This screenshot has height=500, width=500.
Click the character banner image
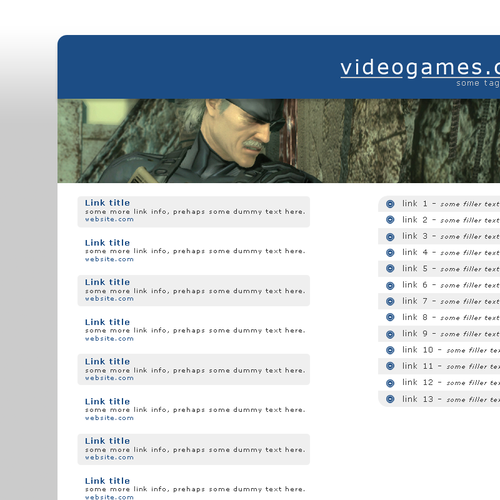[x=279, y=141]
